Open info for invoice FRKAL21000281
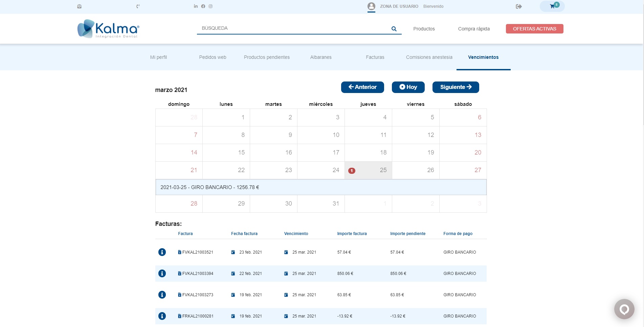 click(x=162, y=316)
